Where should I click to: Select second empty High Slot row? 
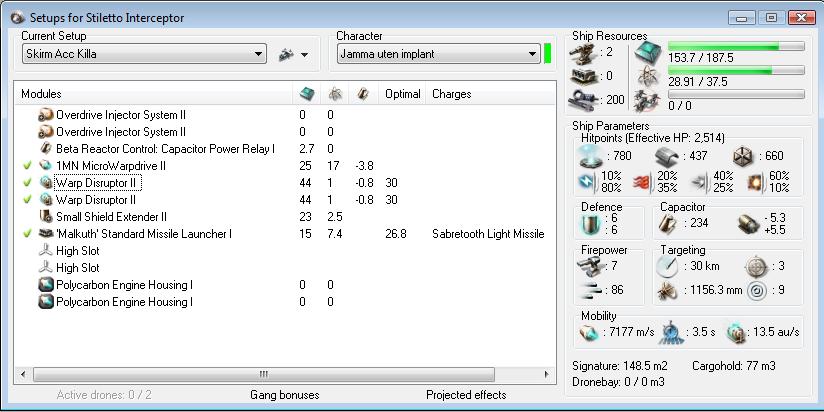click(x=284, y=268)
